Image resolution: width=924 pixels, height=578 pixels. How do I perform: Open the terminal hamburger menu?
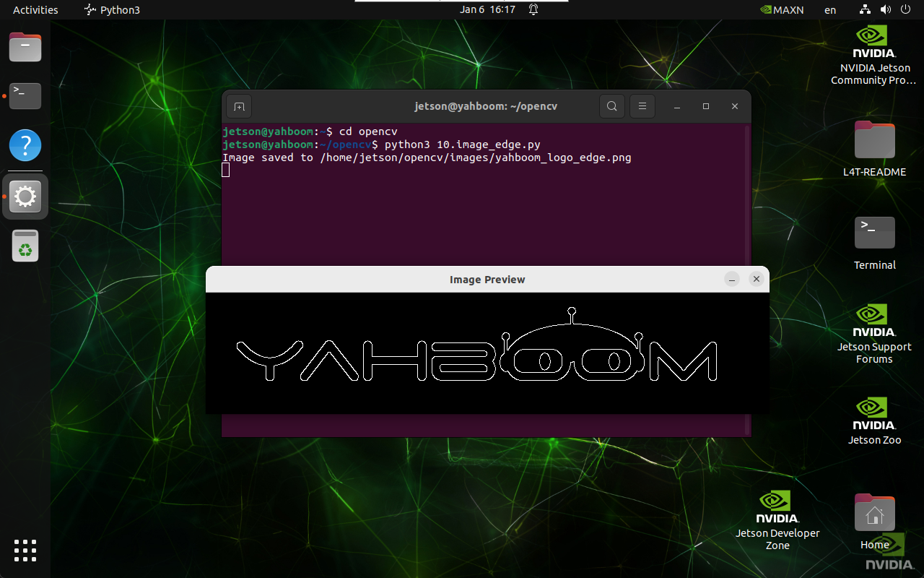(642, 106)
